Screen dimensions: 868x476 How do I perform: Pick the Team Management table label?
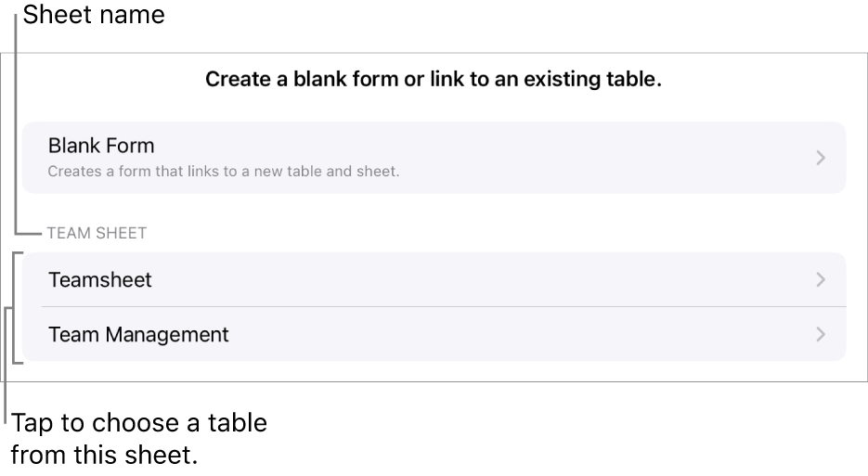tap(138, 334)
